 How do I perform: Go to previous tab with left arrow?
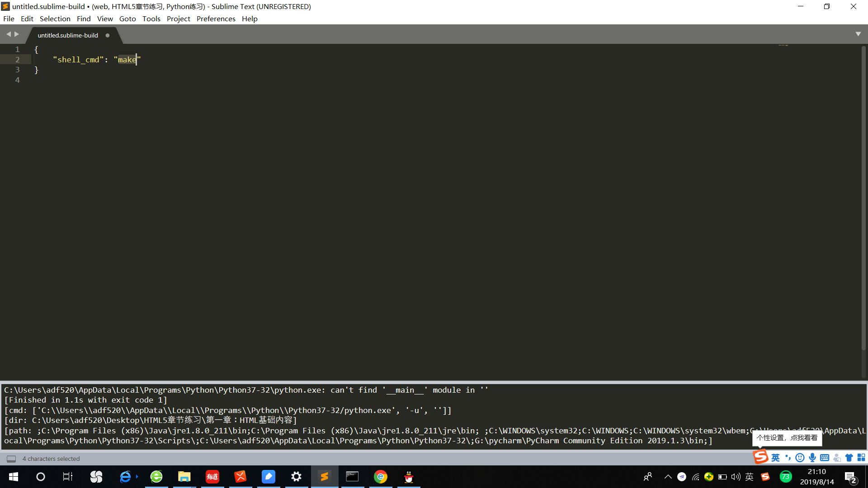click(x=8, y=34)
